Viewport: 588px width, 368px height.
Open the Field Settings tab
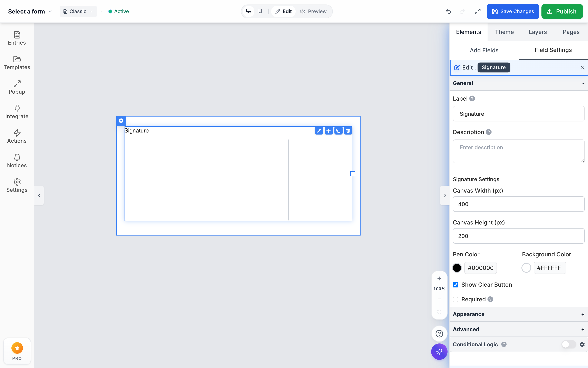553,50
